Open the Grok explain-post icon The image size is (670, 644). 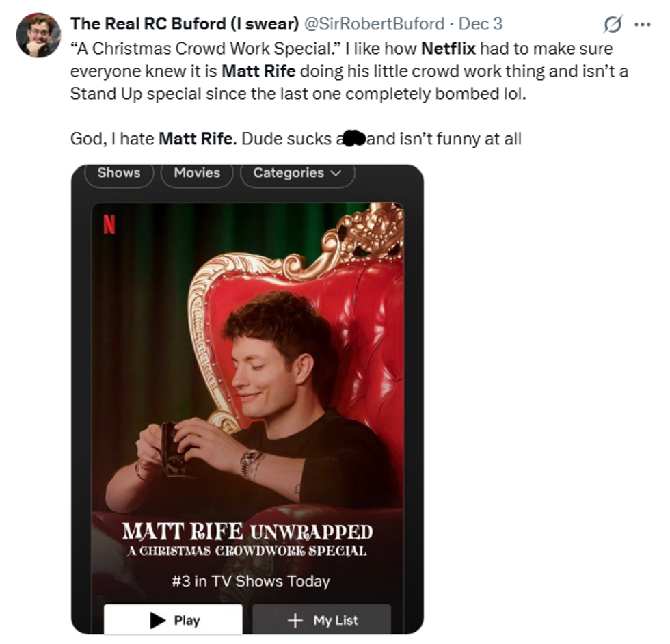613,25
